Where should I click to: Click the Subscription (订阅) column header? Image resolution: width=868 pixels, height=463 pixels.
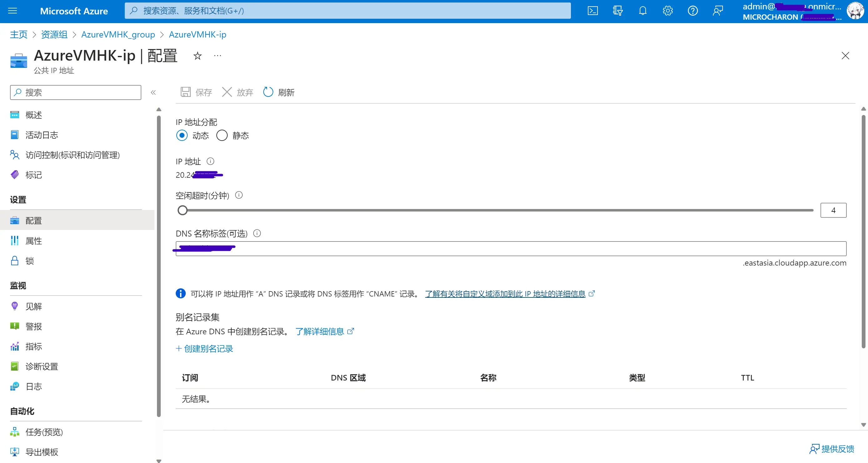coord(190,378)
